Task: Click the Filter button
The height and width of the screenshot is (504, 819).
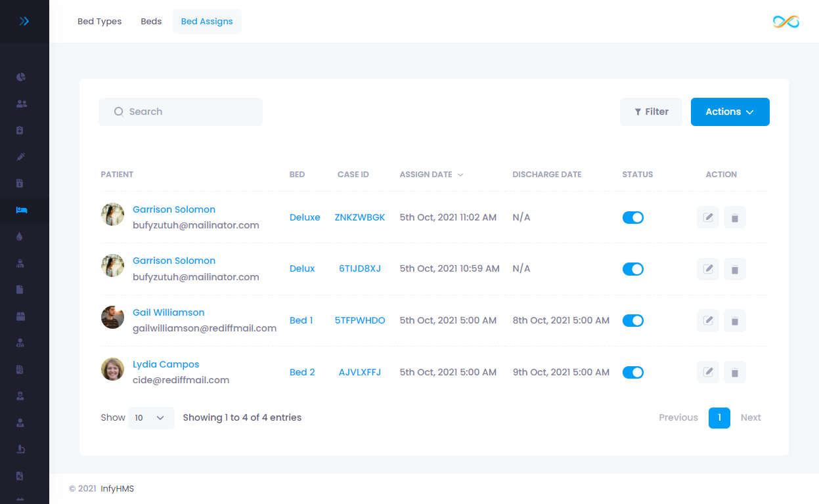Action: click(651, 112)
